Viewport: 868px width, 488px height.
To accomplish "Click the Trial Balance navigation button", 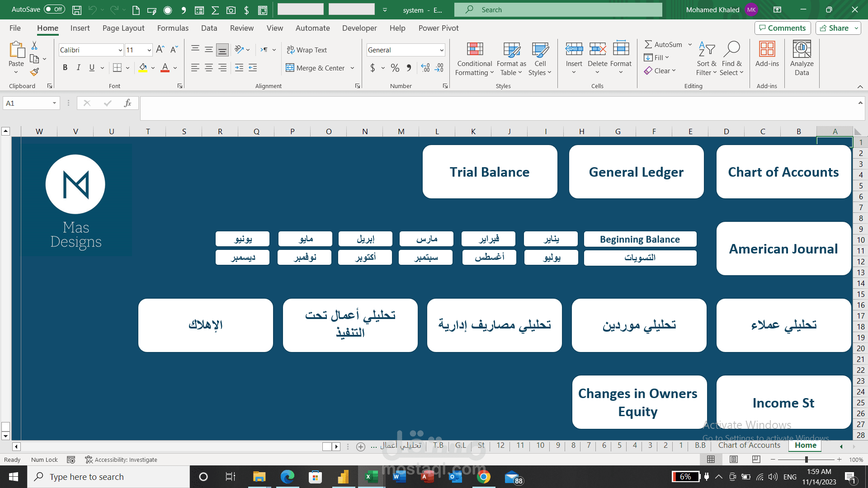I will coord(490,172).
